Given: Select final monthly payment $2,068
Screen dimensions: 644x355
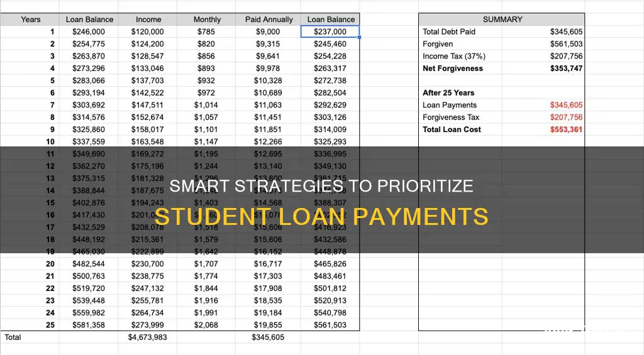Looking at the screenshot, I should point(206,325).
